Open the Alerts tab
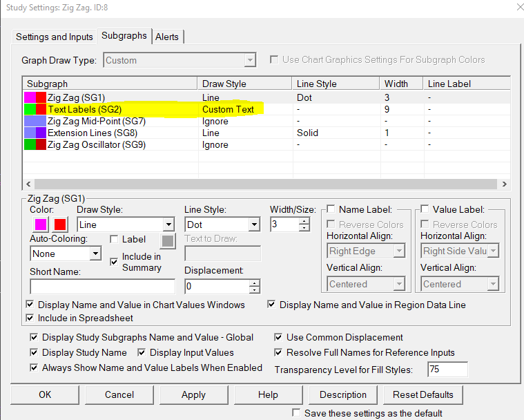The height and width of the screenshot is (420, 524). click(167, 37)
